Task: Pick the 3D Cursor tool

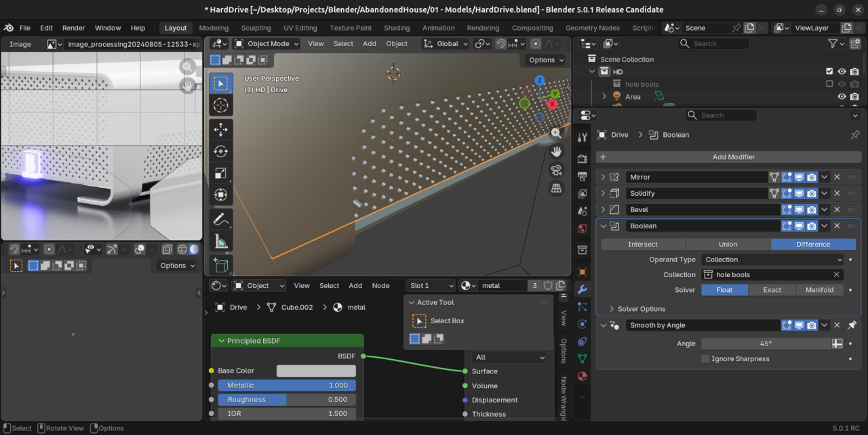Action: [x=220, y=105]
